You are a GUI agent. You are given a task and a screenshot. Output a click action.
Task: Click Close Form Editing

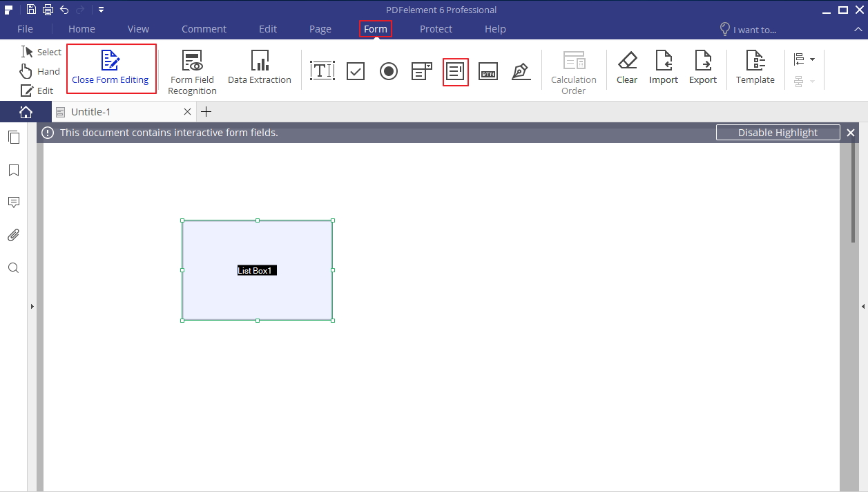pyautogui.click(x=111, y=69)
